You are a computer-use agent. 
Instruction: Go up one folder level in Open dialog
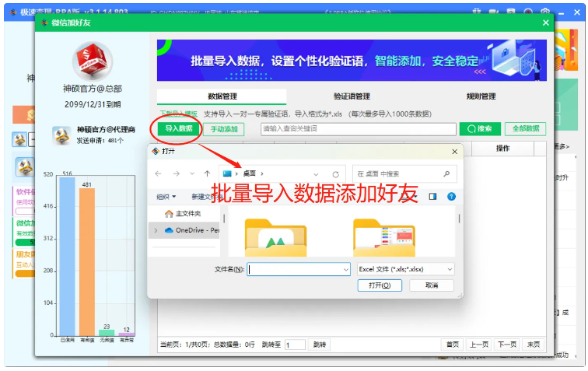pyautogui.click(x=207, y=173)
